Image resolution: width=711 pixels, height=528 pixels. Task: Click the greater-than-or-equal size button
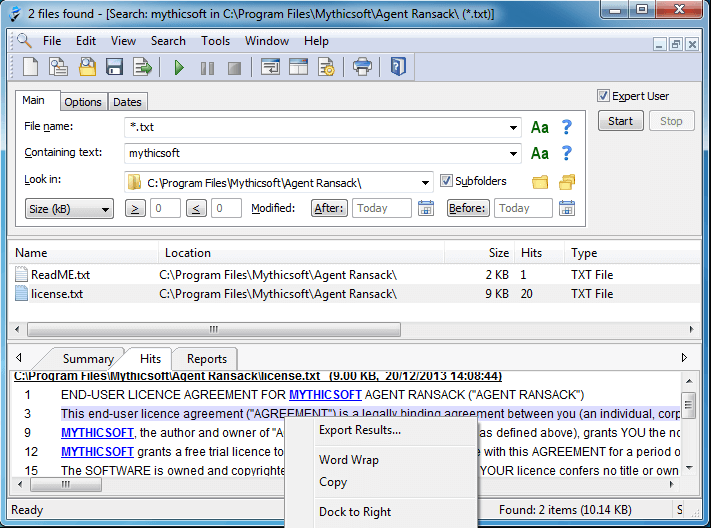[135, 209]
